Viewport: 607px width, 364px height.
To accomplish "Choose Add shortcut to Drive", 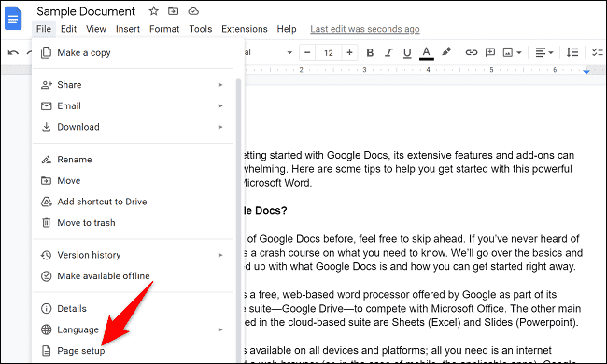I will coord(134,202).
